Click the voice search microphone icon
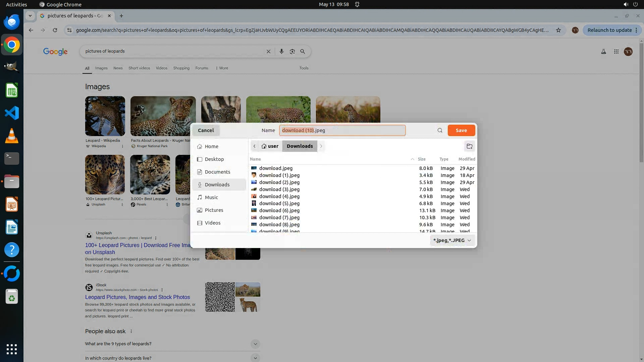This screenshot has height=362, width=644. pos(281,51)
